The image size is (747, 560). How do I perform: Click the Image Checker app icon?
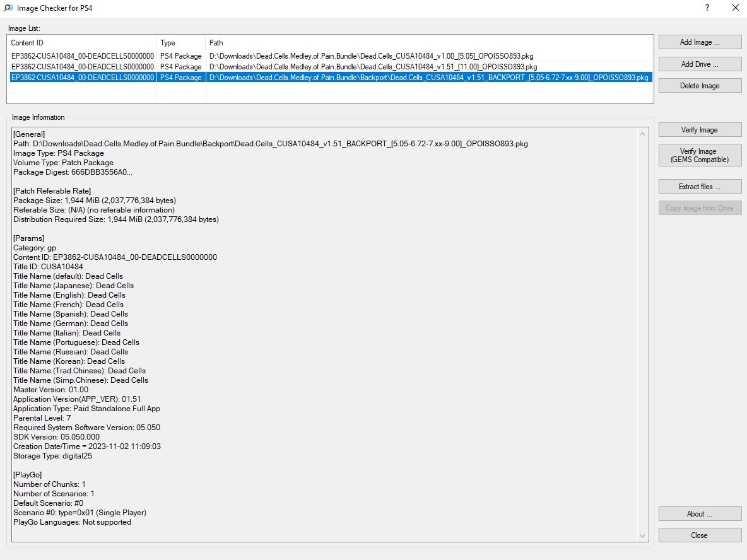pyautogui.click(x=8, y=8)
